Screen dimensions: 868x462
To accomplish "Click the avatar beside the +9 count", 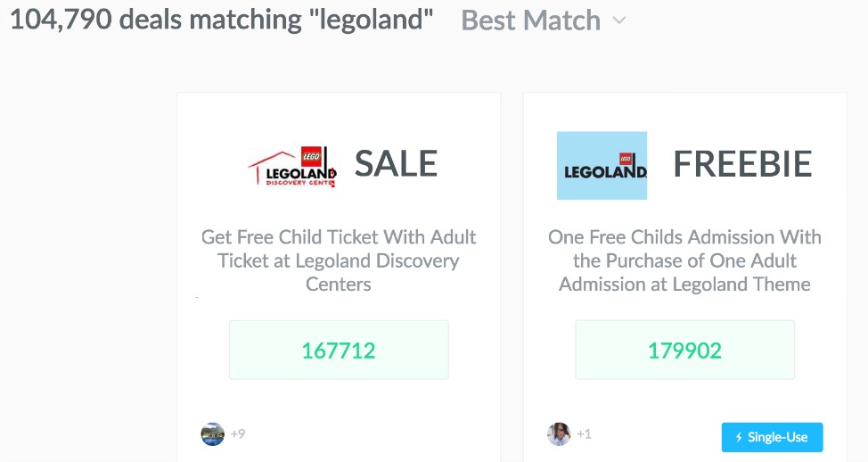I will pyautogui.click(x=212, y=434).
